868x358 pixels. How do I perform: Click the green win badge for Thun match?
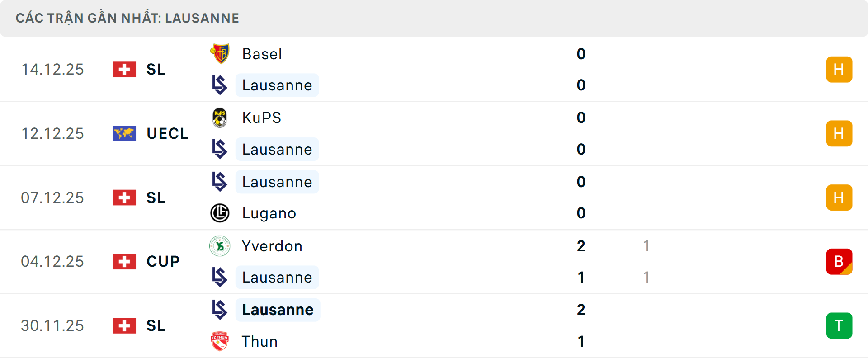pos(839,325)
